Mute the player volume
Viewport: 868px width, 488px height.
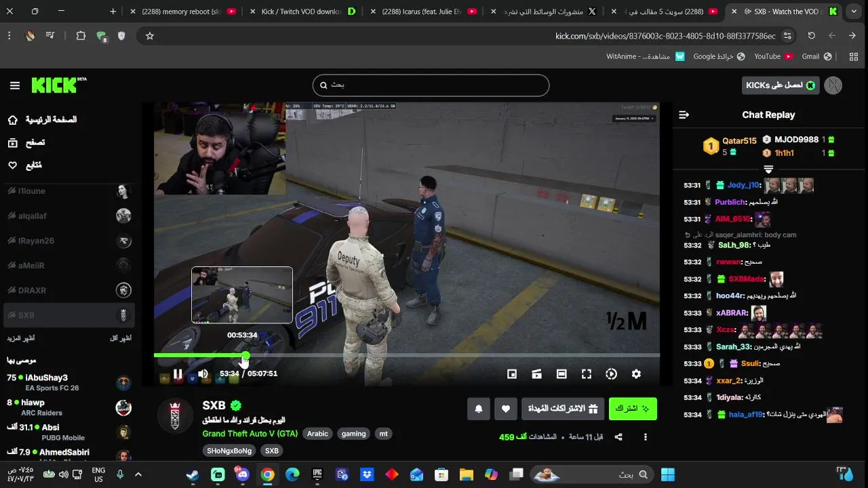point(203,373)
